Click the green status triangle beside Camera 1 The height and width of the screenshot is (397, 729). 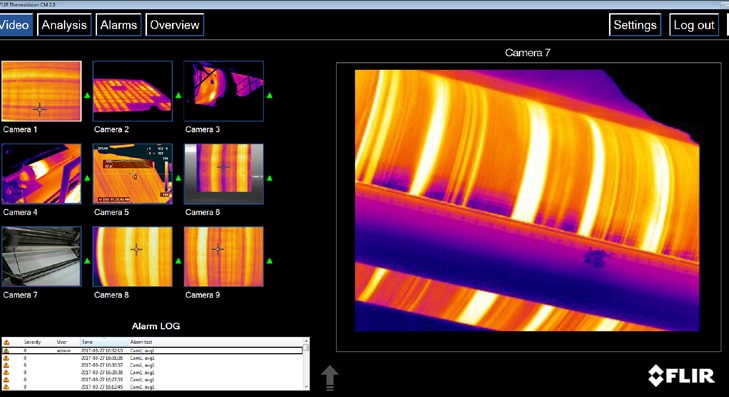tap(87, 95)
